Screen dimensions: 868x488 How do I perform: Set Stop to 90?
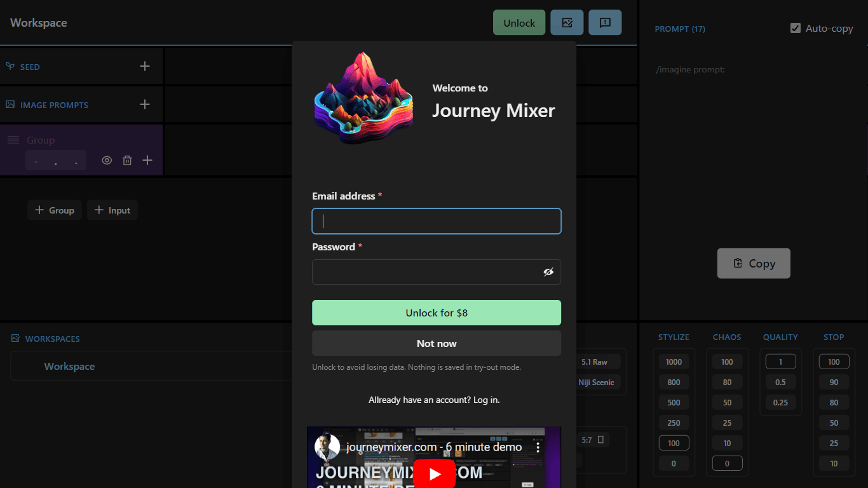pyautogui.click(x=834, y=383)
